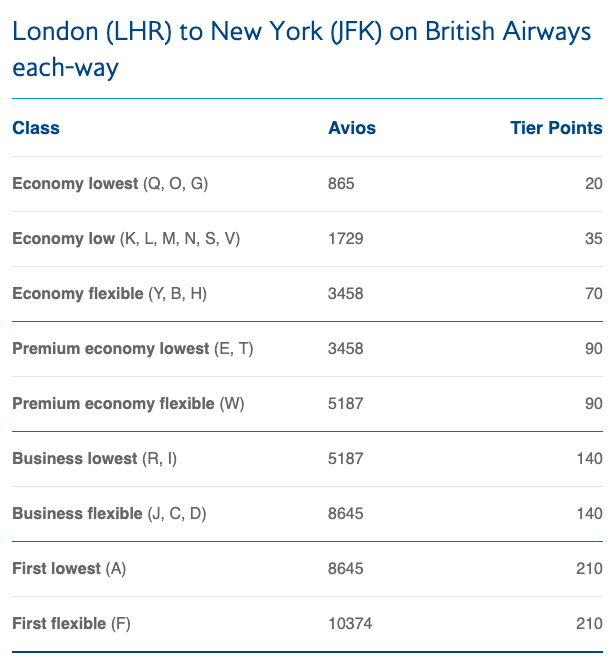Select the Economy flexible (Y, B, H) label

[109, 294]
